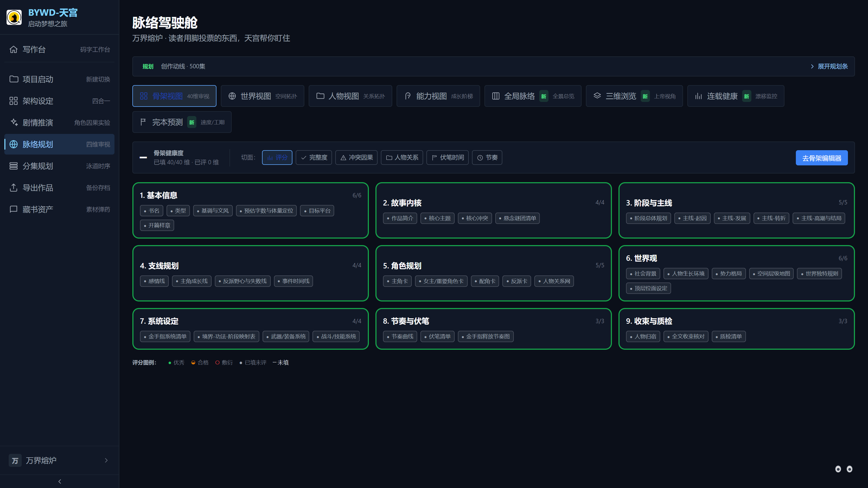Viewport: 868px width, 488px height.
Task: Click the 项目启动 folder icon
Action: pos(14,79)
